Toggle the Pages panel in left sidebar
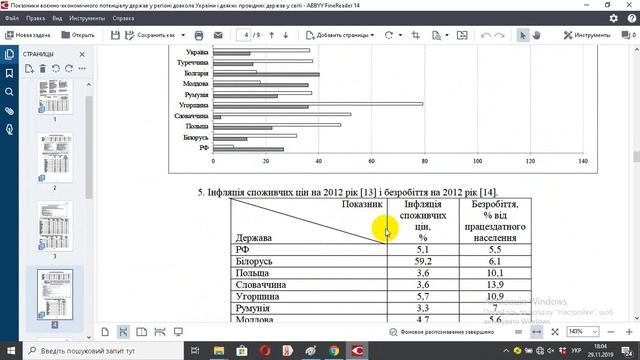The height and width of the screenshot is (360, 640). point(9,54)
